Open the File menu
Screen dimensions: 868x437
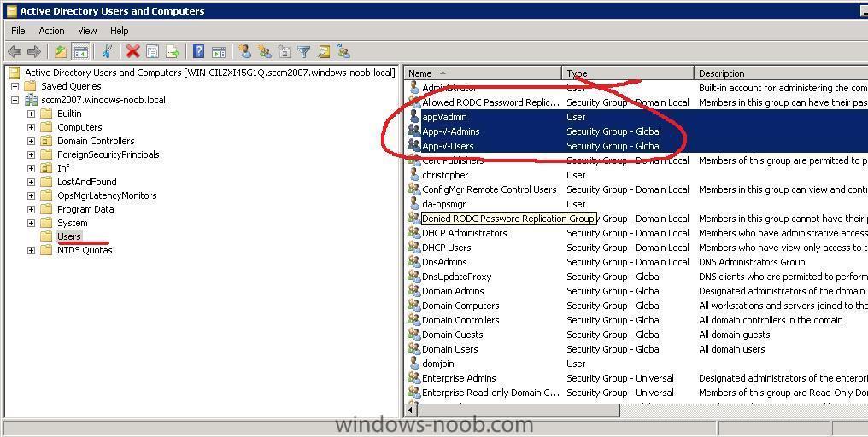[x=18, y=31]
